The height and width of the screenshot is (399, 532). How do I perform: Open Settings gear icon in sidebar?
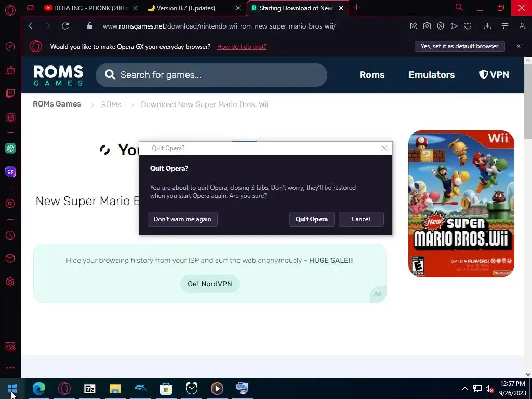pos(10,282)
